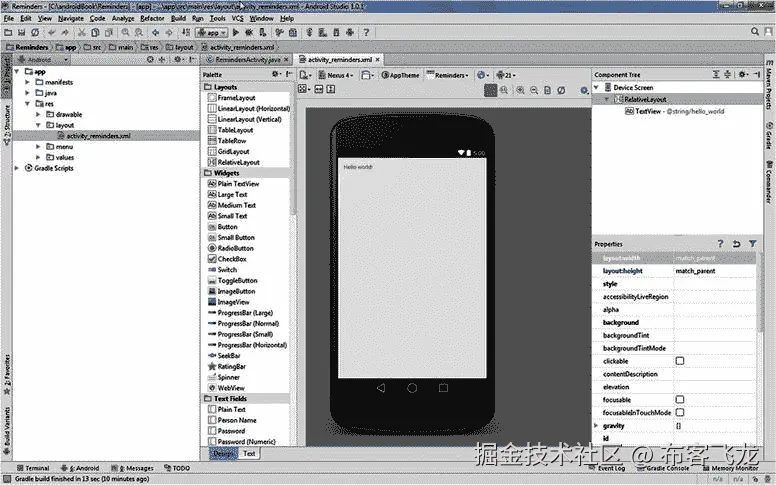Expand the manifests folder in project tree

[28, 82]
